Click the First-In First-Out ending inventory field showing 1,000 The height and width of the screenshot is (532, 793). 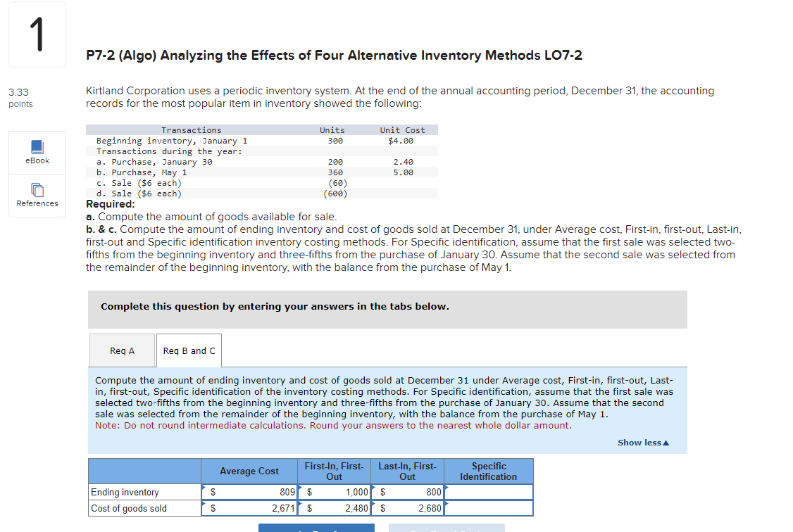[335, 492]
